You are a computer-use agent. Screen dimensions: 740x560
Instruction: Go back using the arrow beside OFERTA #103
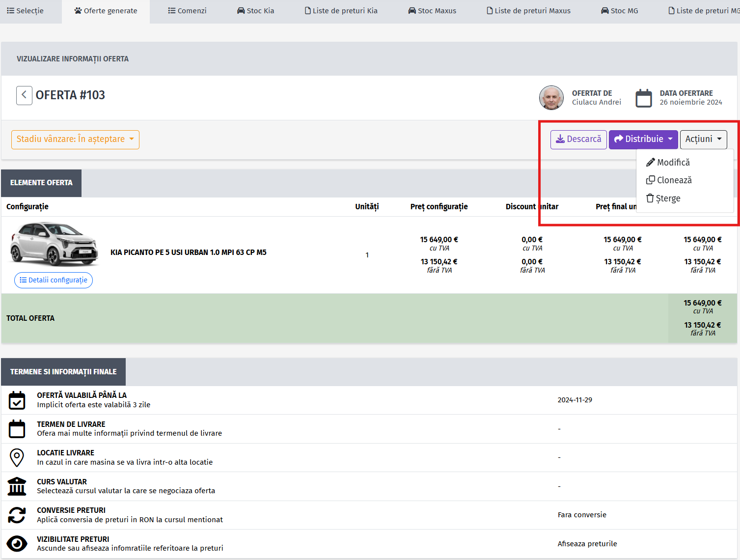tap(24, 95)
